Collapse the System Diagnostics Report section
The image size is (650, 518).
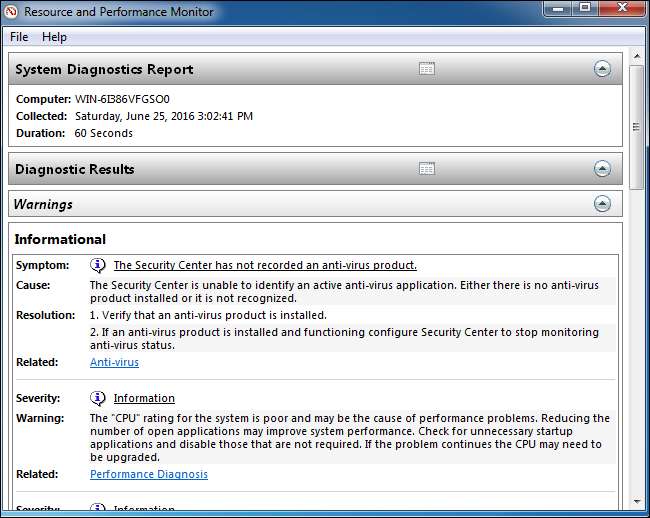[602, 69]
